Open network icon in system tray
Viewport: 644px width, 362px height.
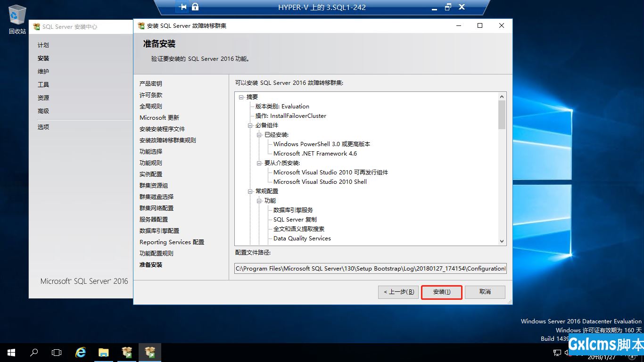tap(557, 353)
